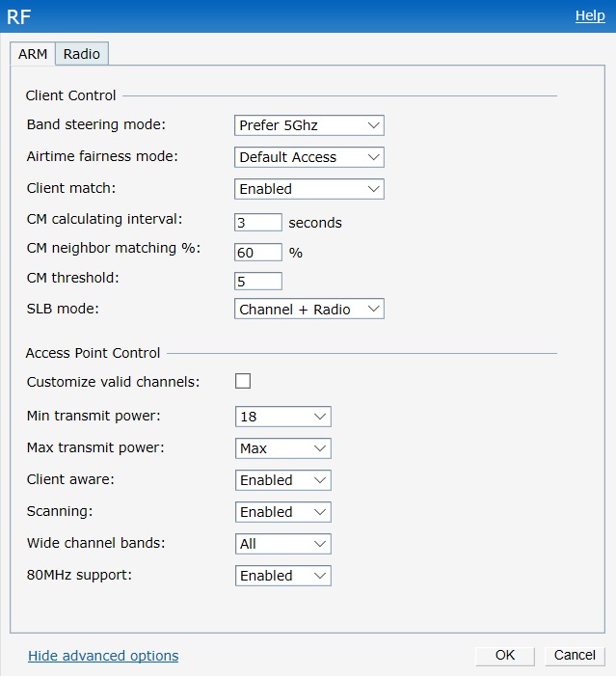Expand Min transmit power dropdown
616x676 pixels.
pyautogui.click(x=282, y=417)
